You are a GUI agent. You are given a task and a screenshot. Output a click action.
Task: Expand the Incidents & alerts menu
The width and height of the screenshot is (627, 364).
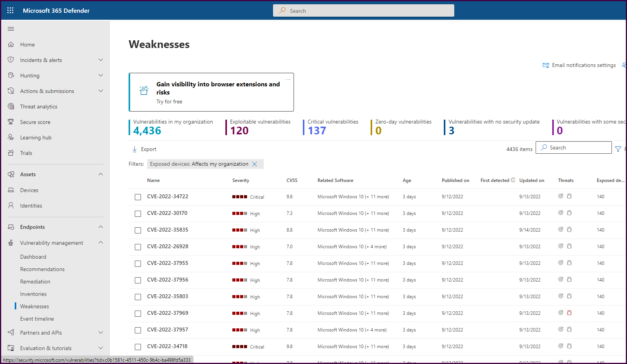click(x=100, y=60)
